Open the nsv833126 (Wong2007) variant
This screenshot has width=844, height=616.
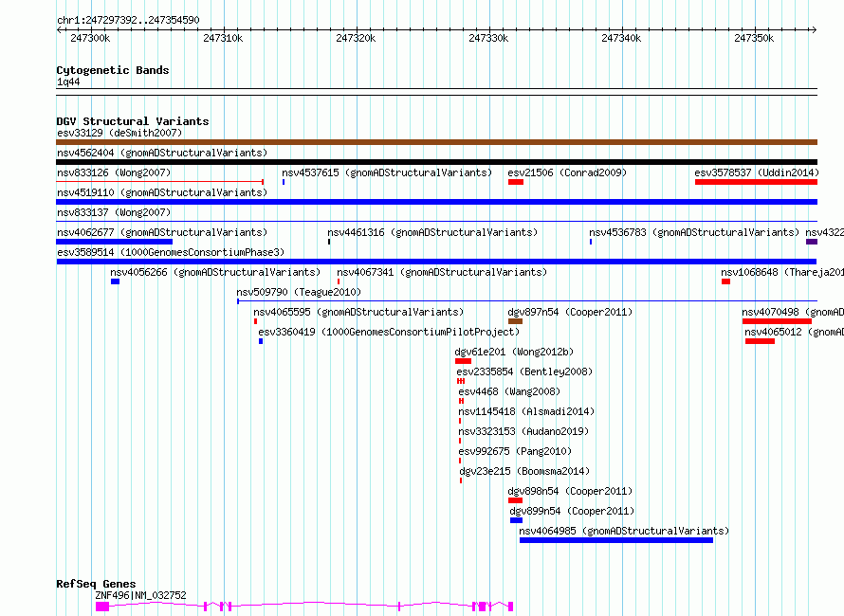114,172
